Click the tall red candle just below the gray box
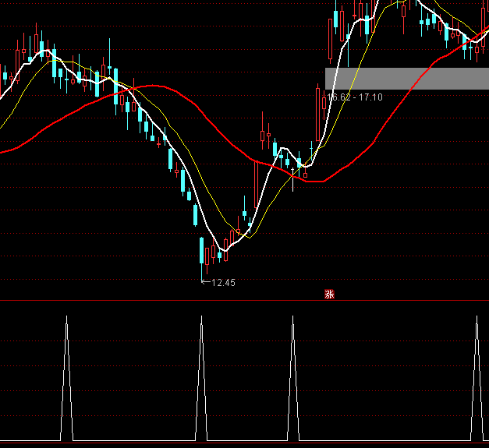The width and height of the screenshot is (489, 448). point(317,117)
